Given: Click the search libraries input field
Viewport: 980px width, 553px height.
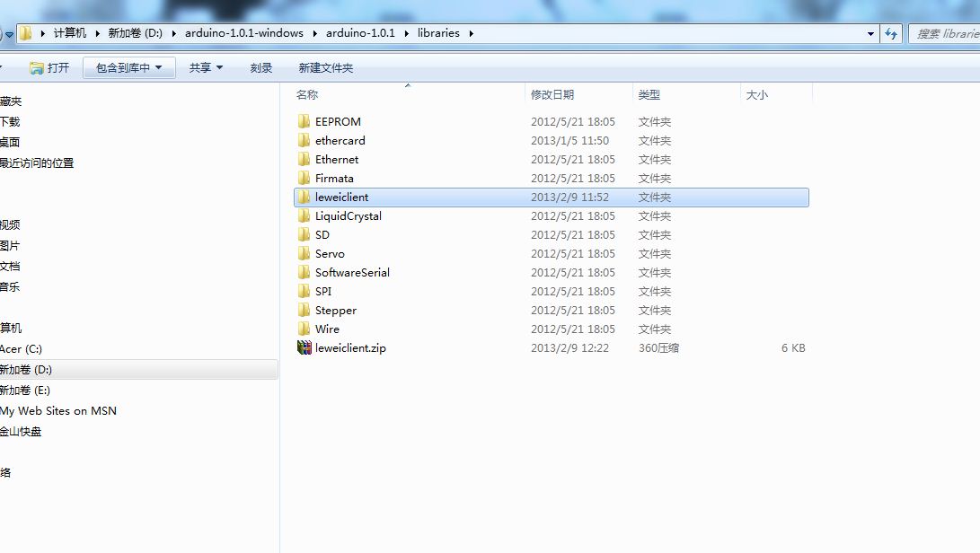Looking at the screenshot, I should point(944,34).
